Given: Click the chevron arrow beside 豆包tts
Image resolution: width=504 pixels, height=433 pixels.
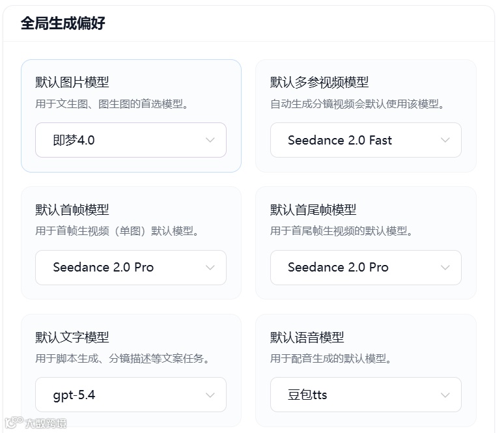Looking at the screenshot, I should point(445,395).
